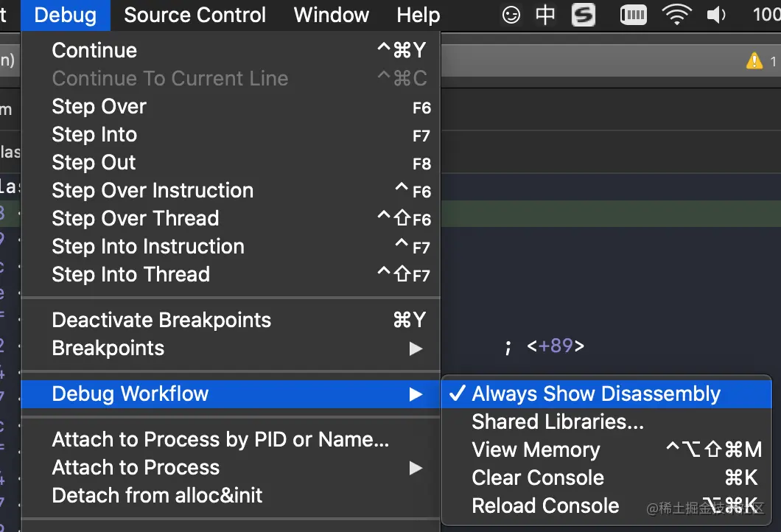Toggle Deactivate Breakpoints
This screenshot has width=781, height=532.
(x=161, y=320)
